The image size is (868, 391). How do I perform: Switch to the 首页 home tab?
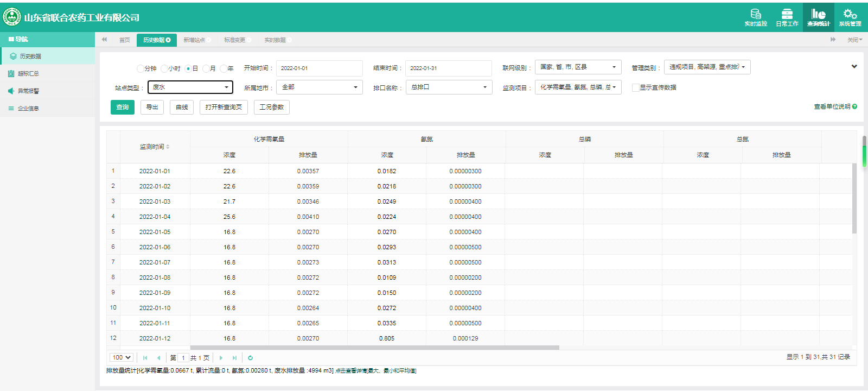pyautogui.click(x=124, y=40)
